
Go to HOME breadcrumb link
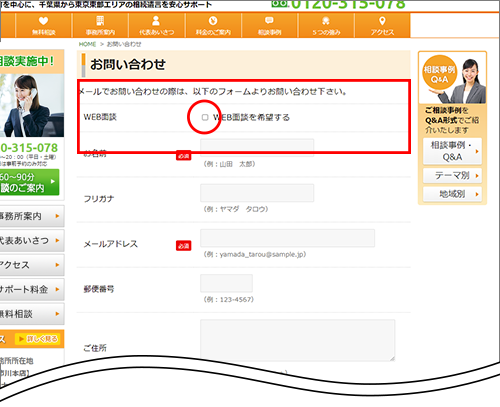pos(87,44)
